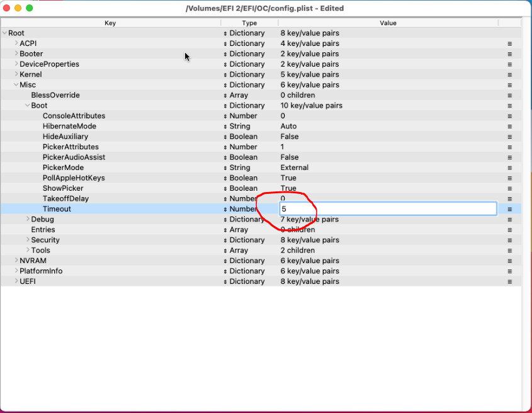Expand the ACPI dictionary
The width and height of the screenshot is (532, 413).
[x=16, y=43]
